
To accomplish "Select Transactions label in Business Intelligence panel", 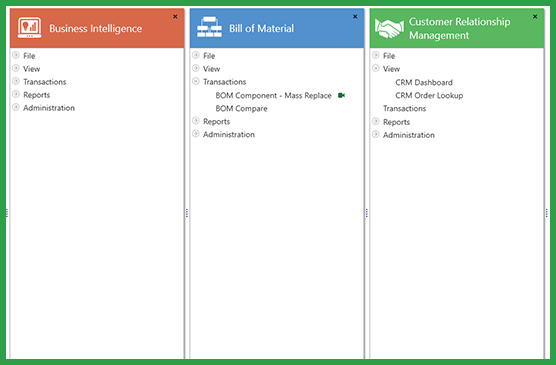I will (x=45, y=82).
